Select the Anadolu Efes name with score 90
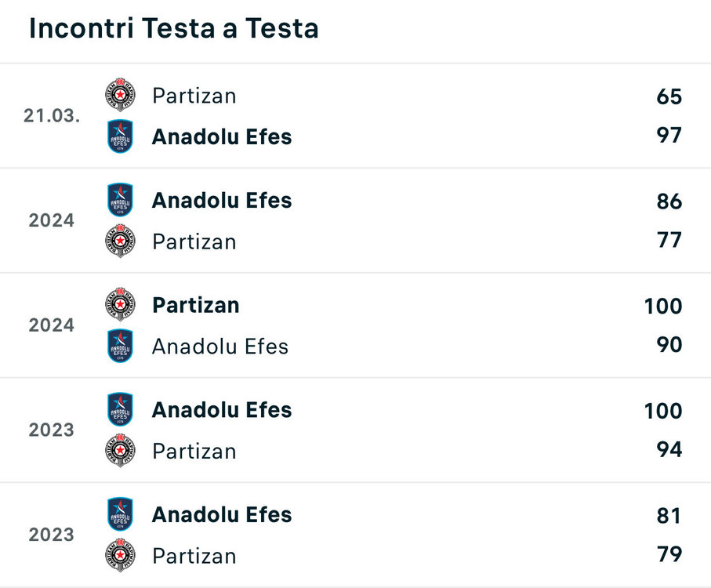The height and width of the screenshot is (588, 711). 220,346
